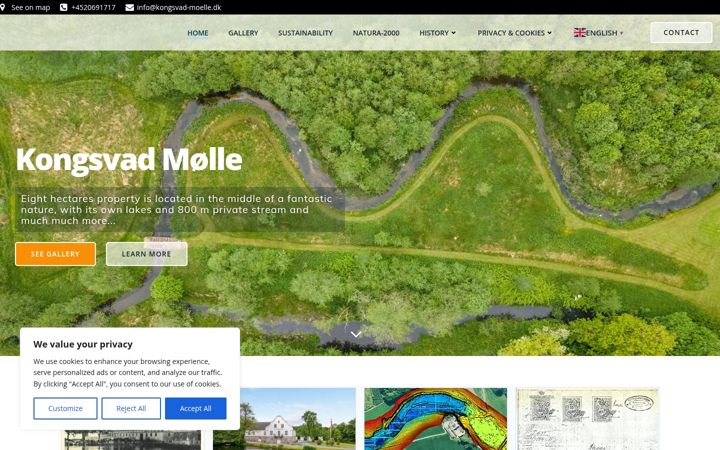Open the English language selector
This screenshot has width=720, height=450.
pos(598,33)
